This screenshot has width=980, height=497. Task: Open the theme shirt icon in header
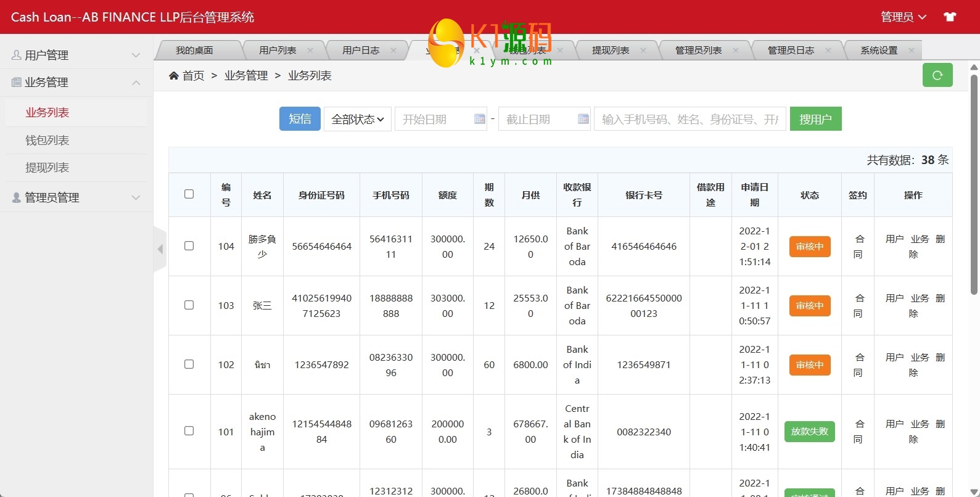coord(950,17)
